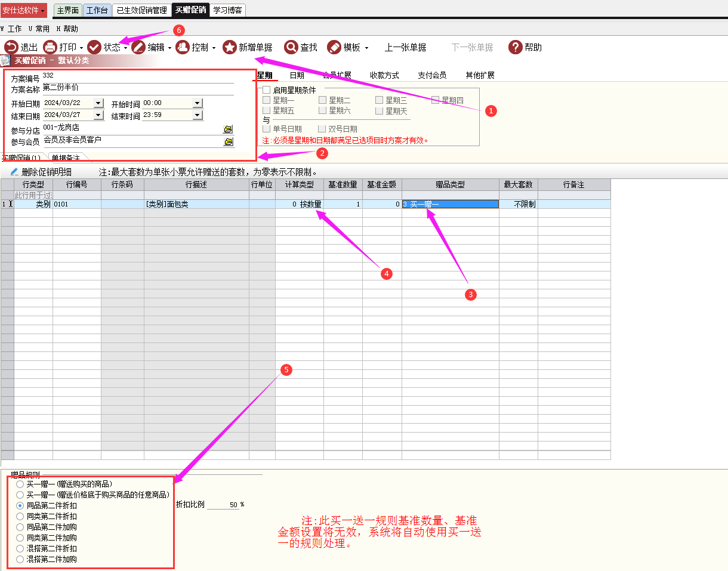Image resolution: width=728 pixels, height=571 pixels.
Task: Click the 按数量 calculation type cell
Action: click(300, 204)
